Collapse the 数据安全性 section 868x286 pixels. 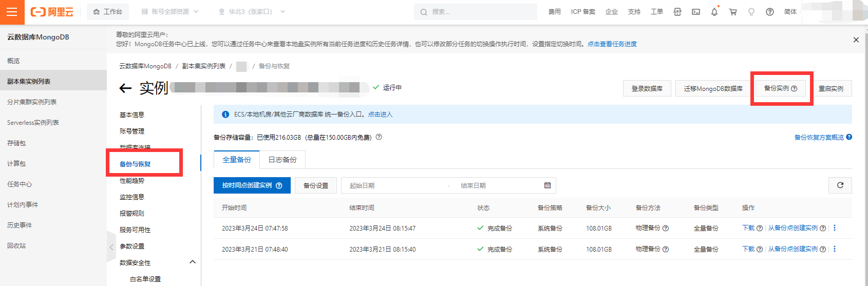(x=193, y=262)
